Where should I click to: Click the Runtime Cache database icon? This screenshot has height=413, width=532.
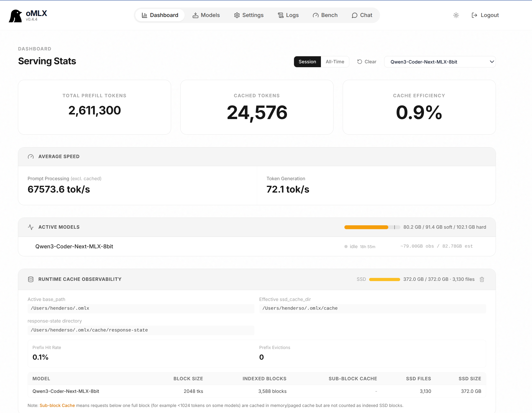(x=31, y=279)
